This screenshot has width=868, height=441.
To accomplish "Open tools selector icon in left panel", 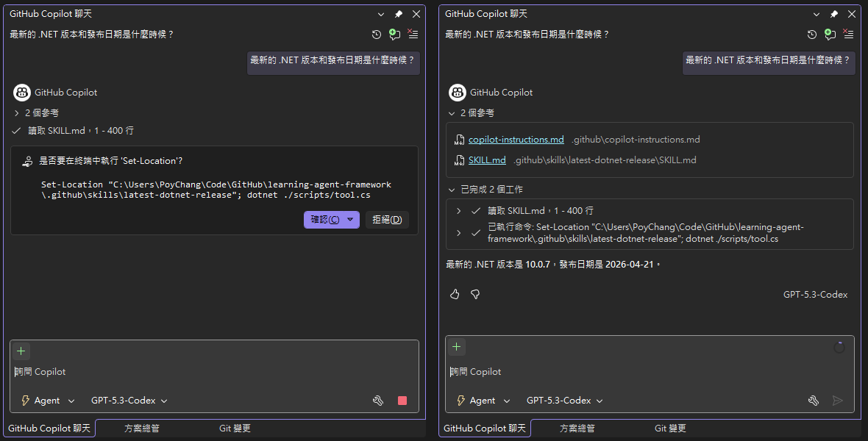I will coord(378,401).
